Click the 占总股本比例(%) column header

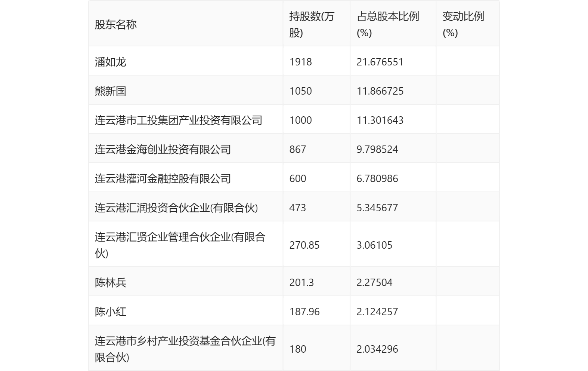tap(388, 25)
